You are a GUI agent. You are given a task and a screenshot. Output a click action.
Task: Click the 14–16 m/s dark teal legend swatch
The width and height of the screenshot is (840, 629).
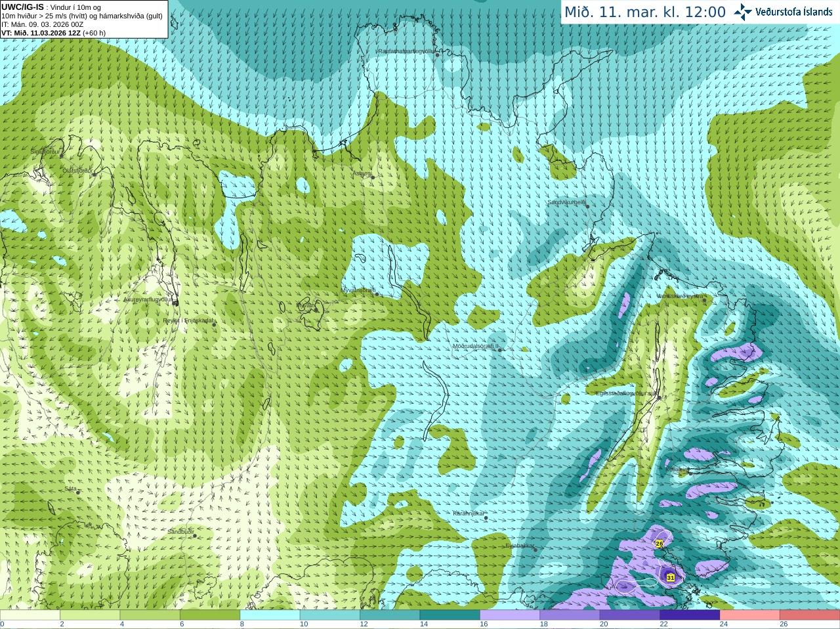[450, 615]
